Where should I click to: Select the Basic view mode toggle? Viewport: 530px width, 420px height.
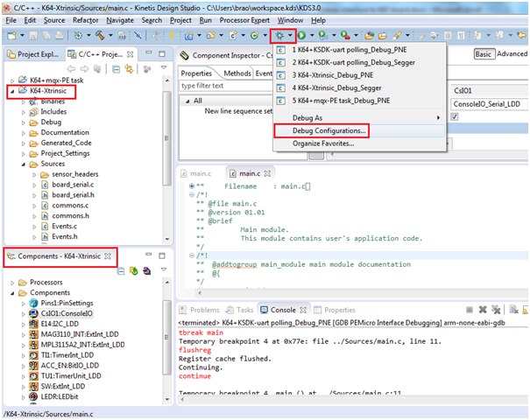pyautogui.click(x=484, y=54)
